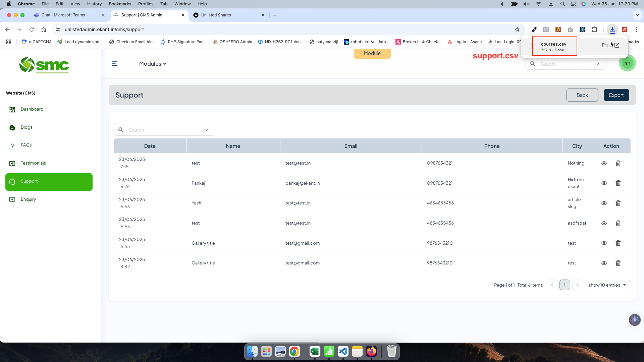Open the Enquiry sidebar item
This screenshot has width=644, height=362.
(28, 199)
